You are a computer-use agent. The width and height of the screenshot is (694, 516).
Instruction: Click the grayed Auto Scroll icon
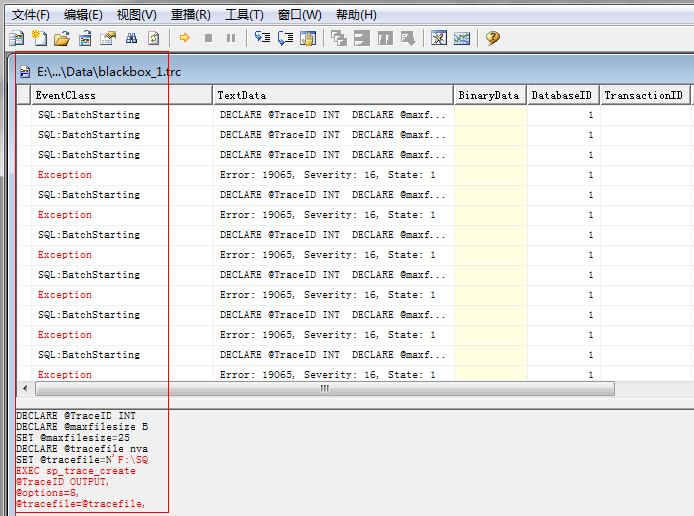coord(408,38)
